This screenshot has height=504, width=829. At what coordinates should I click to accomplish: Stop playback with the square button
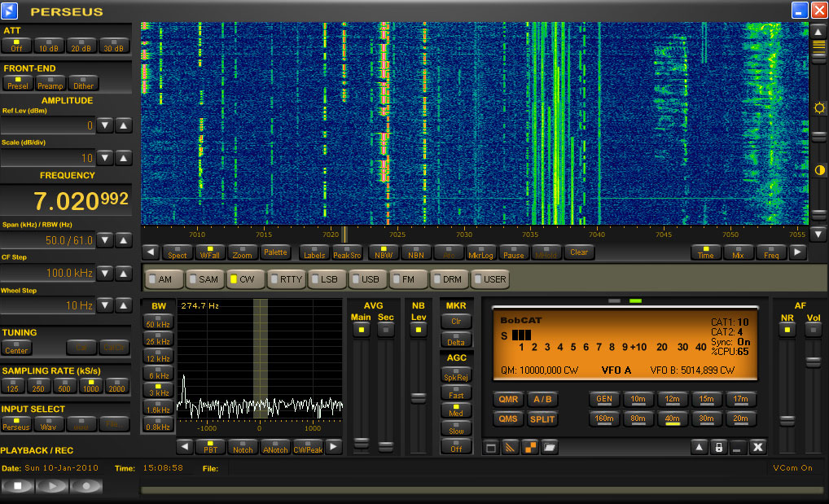pyautogui.click(x=18, y=485)
